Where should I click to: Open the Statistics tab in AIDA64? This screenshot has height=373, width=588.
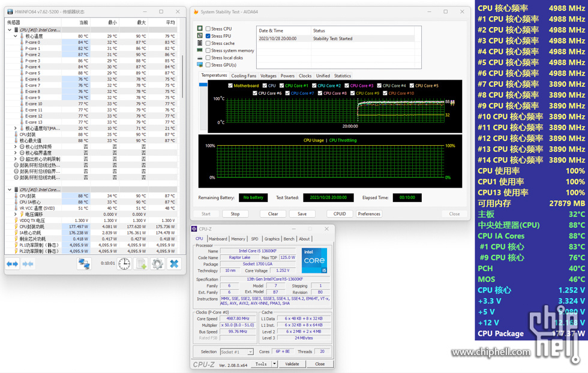343,76
